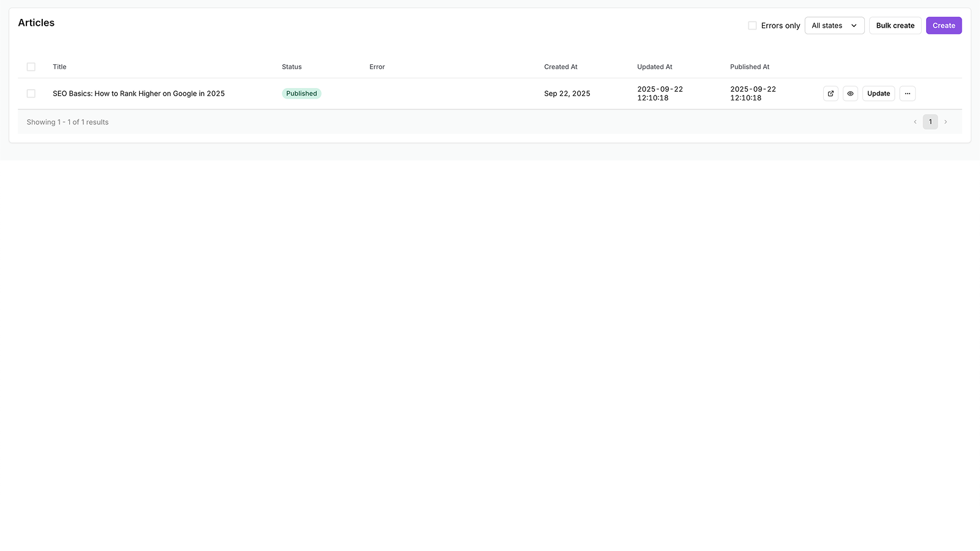The image size is (980, 551).
Task: Enable the Errors only checkbox
Action: (752, 25)
